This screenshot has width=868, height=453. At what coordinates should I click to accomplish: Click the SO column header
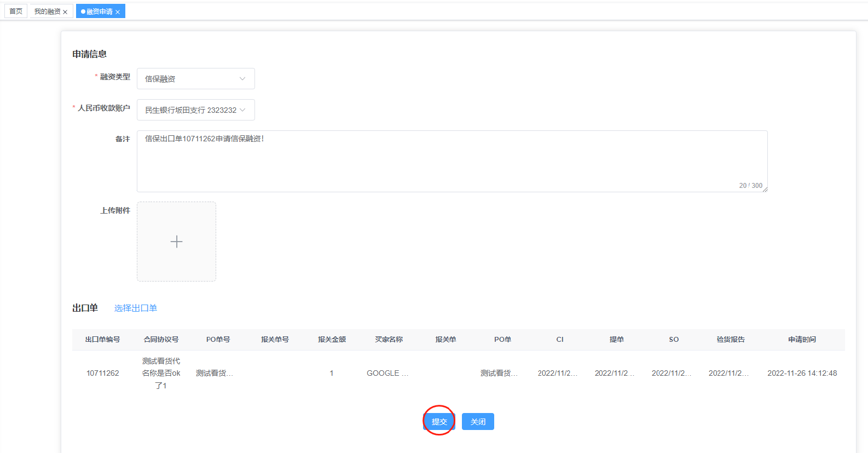coord(674,340)
